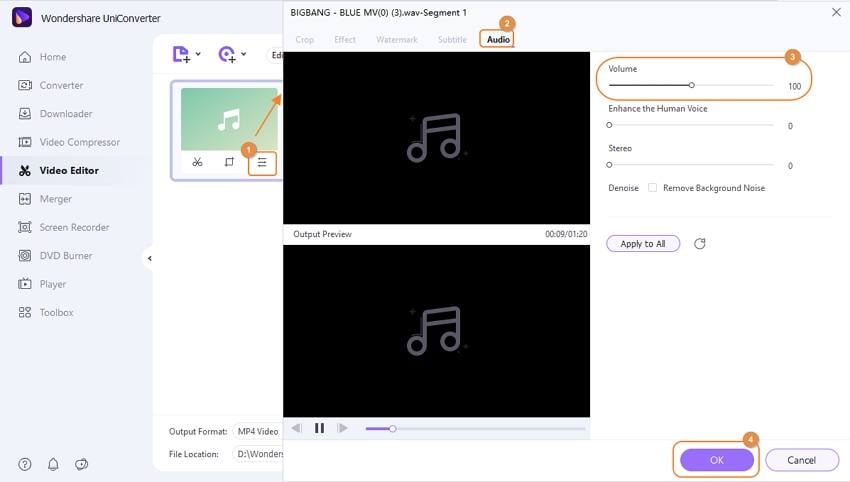Click the Wondershare UniConverter logo

pyautogui.click(x=22, y=17)
